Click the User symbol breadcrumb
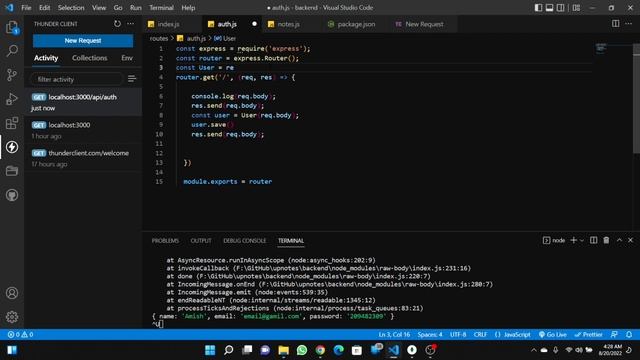 (225, 38)
